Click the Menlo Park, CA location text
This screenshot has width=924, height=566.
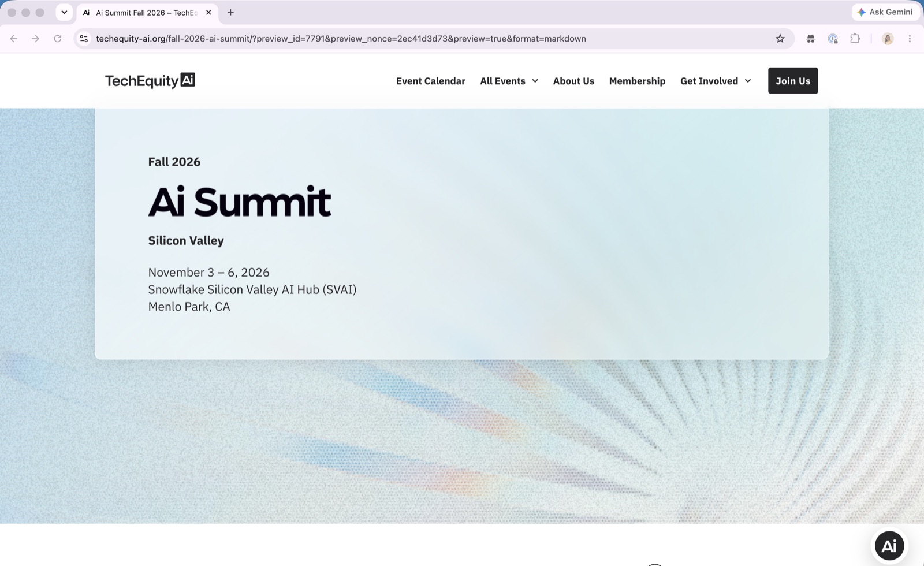click(189, 307)
